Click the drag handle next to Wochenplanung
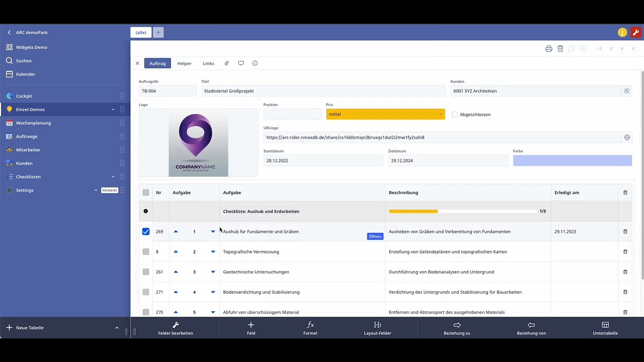This screenshot has width=644, height=362. 122,123
